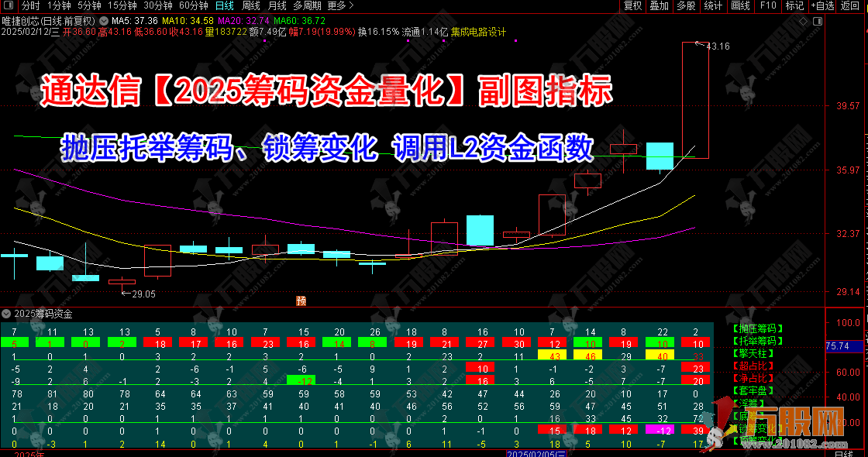The width and height of the screenshot is (868, 457).
Task: Click the 75.74 value marker on axis
Action: point(844,345)
